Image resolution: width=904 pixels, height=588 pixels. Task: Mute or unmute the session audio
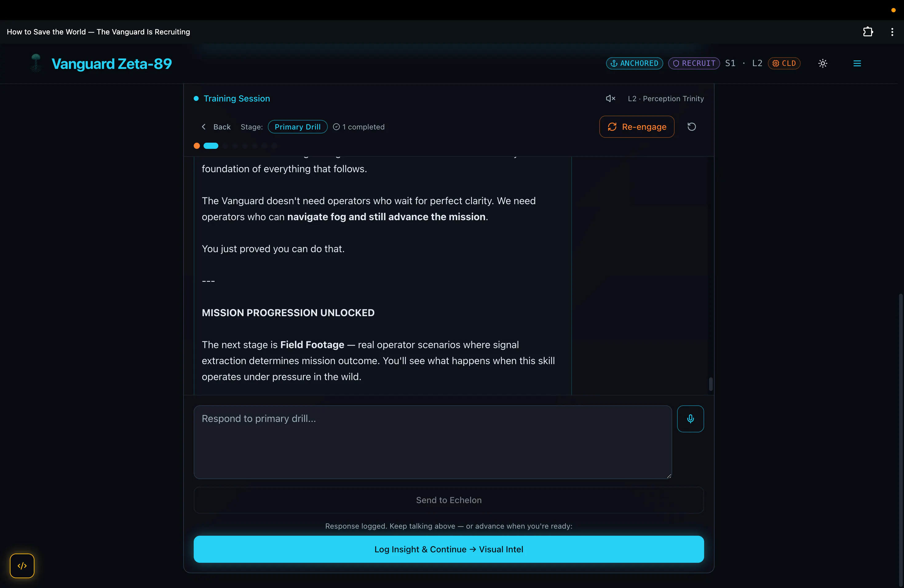tap(610, 99)
